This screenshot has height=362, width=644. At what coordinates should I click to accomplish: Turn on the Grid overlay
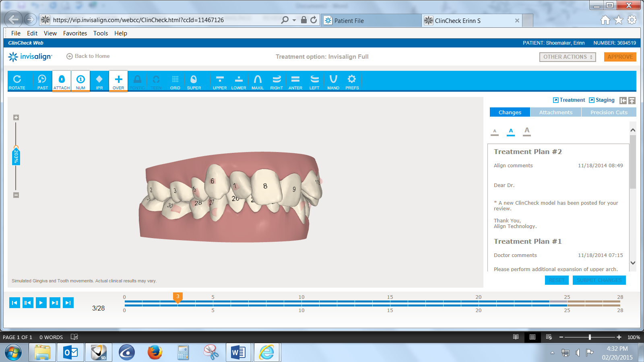pos(175,81)
